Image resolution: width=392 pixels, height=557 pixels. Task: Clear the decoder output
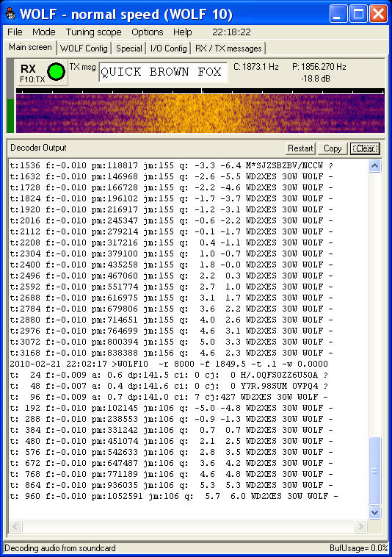click(x=365, y=148)
